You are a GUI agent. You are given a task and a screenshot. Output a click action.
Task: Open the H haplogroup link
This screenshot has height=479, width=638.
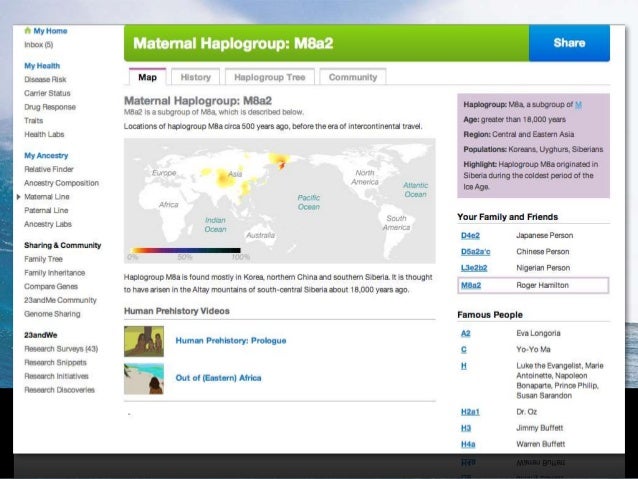tap(464, 366)
